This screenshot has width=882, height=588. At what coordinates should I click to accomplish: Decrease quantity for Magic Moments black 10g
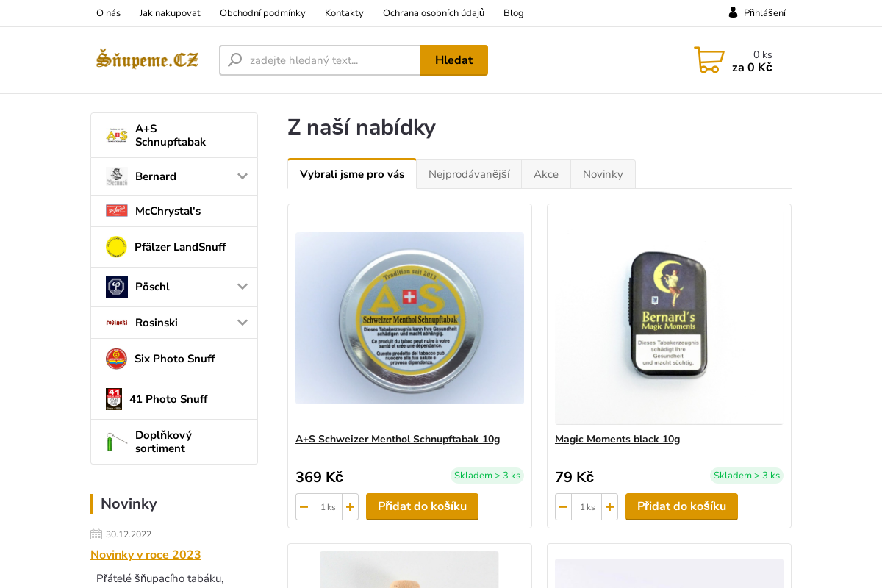(563, 506)
